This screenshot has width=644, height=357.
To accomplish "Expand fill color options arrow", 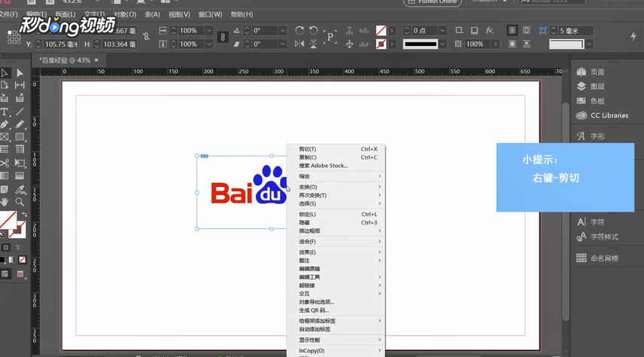I will [x=392, y=30].
